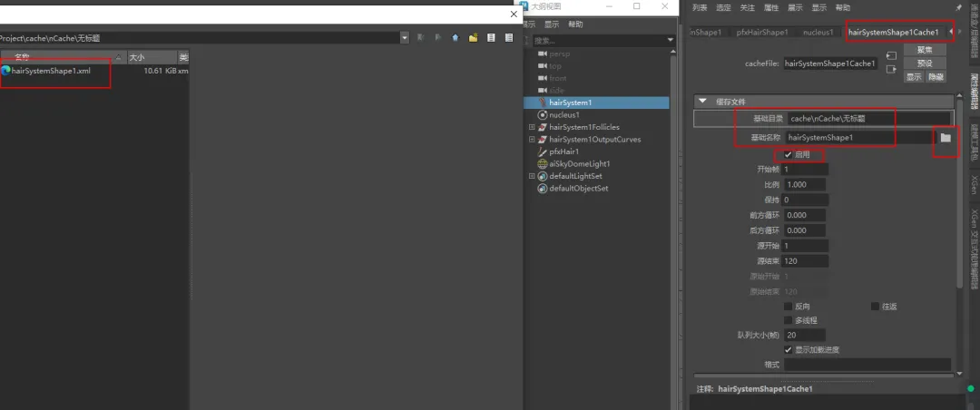The height and width of the screenshot is (410, 980).
Task: Click the 聚焦 (Focus) button
Action: click(x=925, y=50)
